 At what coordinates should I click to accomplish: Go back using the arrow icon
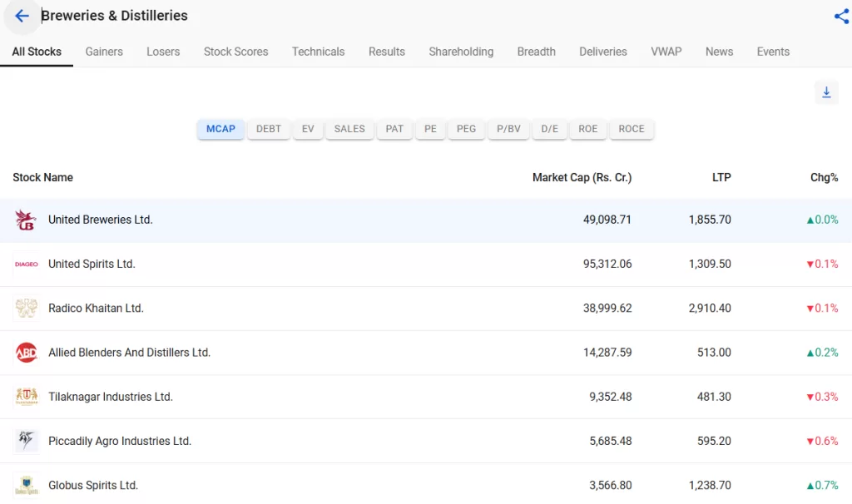22,16
